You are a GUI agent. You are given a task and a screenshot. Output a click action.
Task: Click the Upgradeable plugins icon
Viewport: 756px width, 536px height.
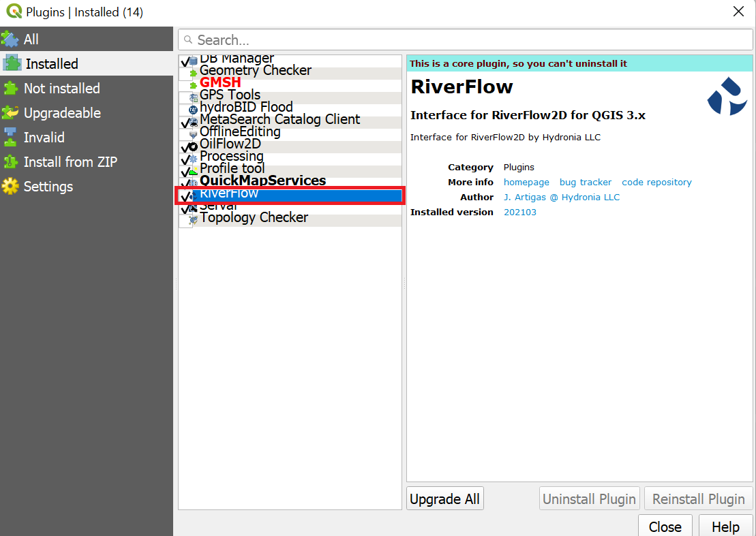(x=10, y=112)
